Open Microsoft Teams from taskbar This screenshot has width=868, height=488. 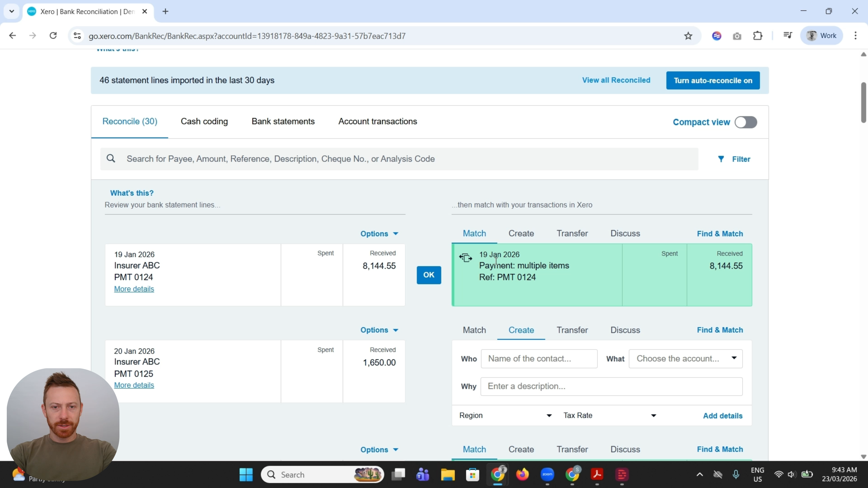423,474
